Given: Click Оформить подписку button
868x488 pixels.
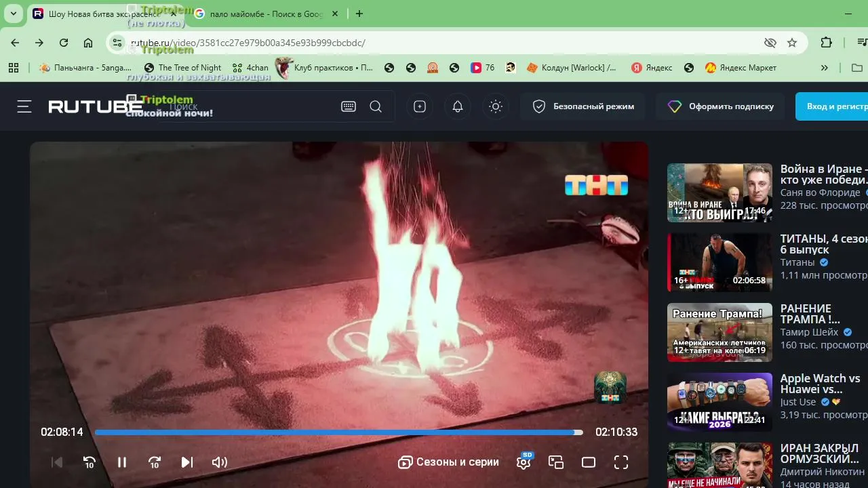Looking at the screenshot, I should click(x=720, y=106).
